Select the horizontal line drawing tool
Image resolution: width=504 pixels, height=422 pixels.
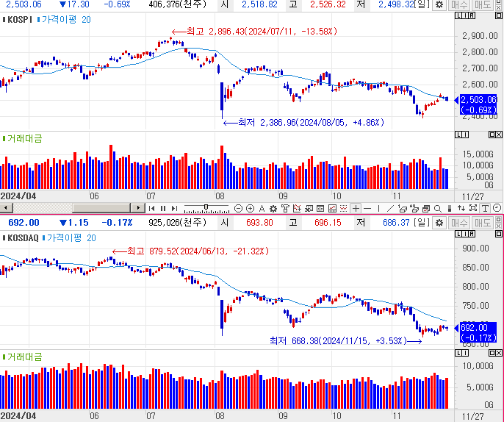pyautogui.click(x=367, y=209)
